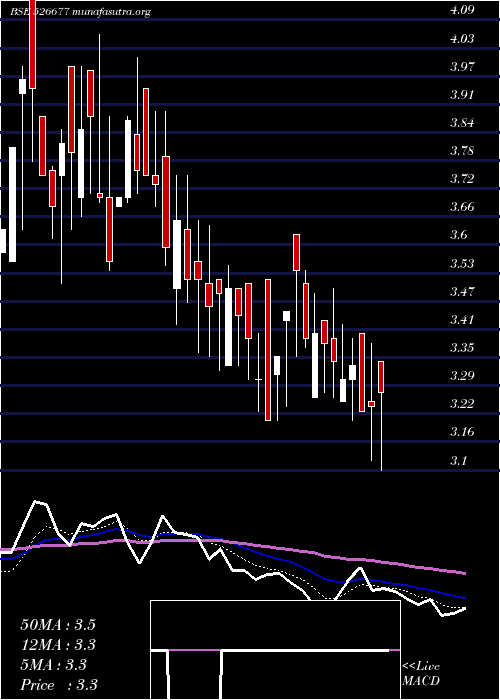This screenshot has height=700, width=500.
Task: Click the 3.91 price axis label
Action: [462, 95]
